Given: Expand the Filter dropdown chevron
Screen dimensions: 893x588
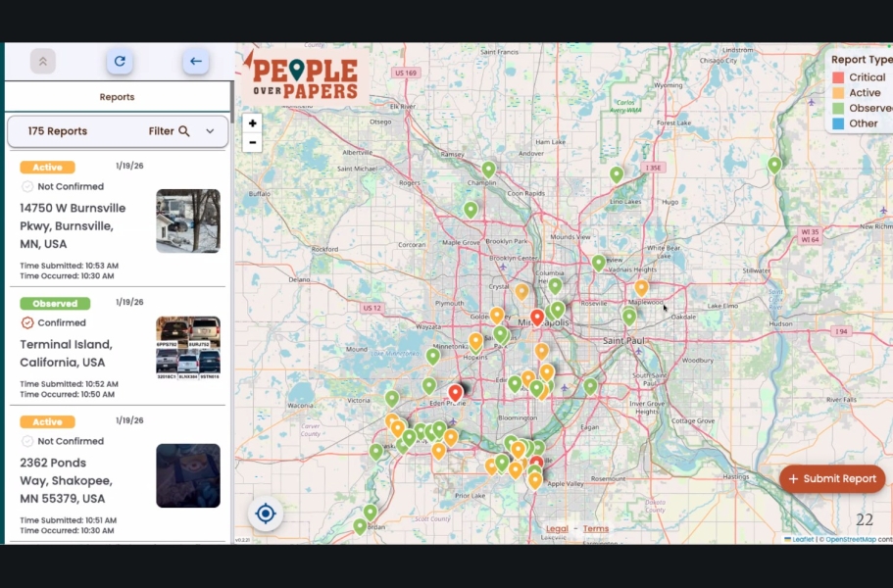Looking at the screenshot, I should [209, 130].
